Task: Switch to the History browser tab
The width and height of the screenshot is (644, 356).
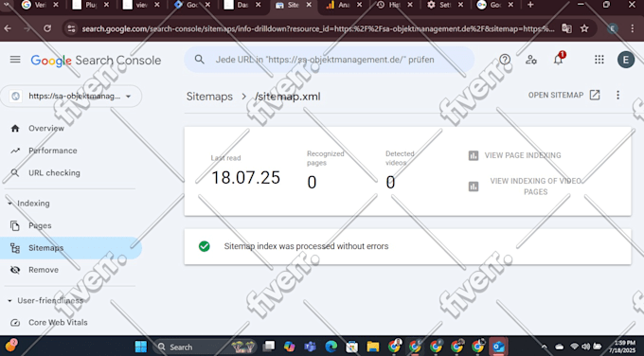Action: 394,5
